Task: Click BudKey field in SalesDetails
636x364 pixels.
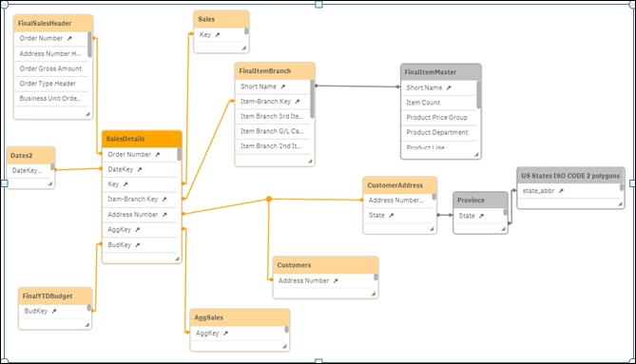Action: 140,245
